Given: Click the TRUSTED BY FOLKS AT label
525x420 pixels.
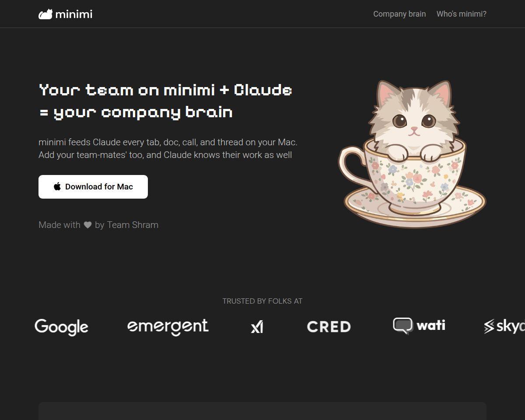Looking at the screenshot, I should pyautogui.click(x=262, y=301).
